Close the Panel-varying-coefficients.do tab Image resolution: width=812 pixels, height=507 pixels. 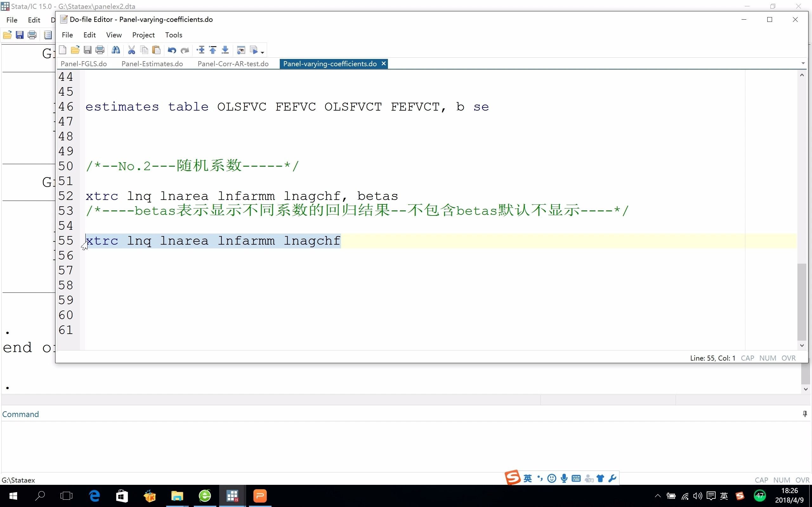(383, 63)
